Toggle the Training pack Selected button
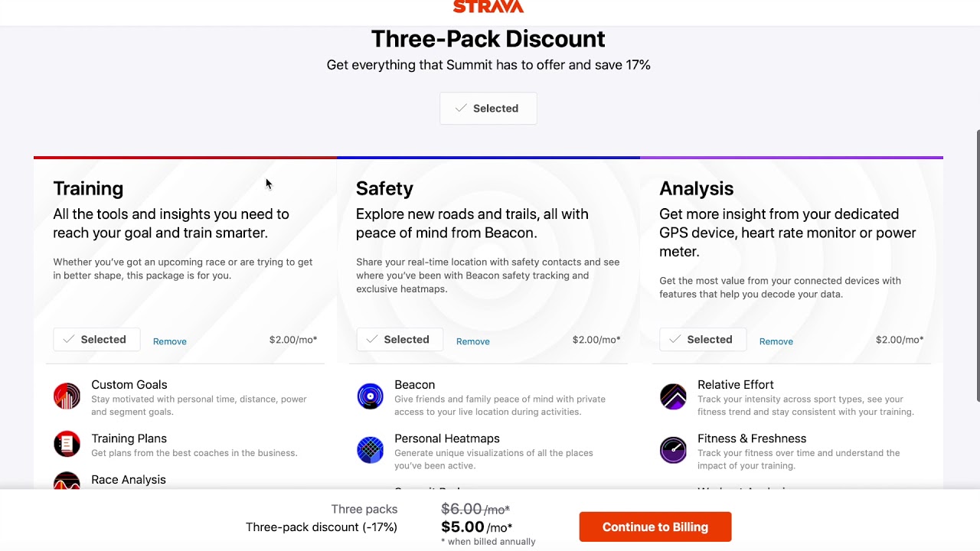980x551 pixels. coord(96,340)
